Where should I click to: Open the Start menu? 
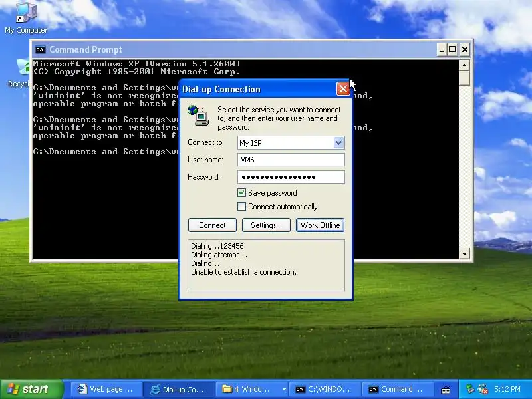31,389
